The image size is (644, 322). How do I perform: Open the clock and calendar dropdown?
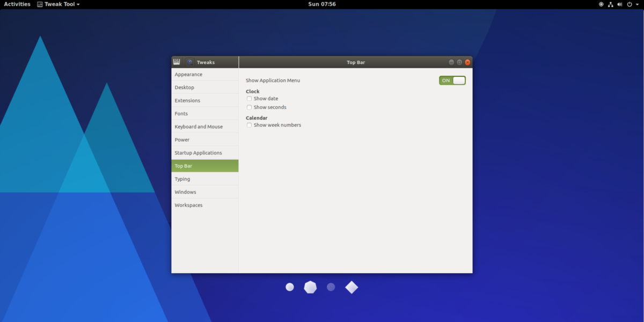322,4
